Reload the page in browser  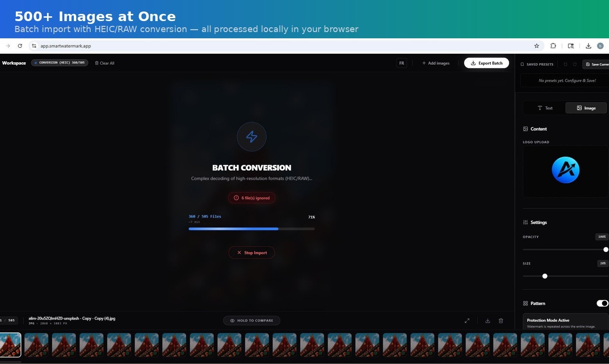20,46
